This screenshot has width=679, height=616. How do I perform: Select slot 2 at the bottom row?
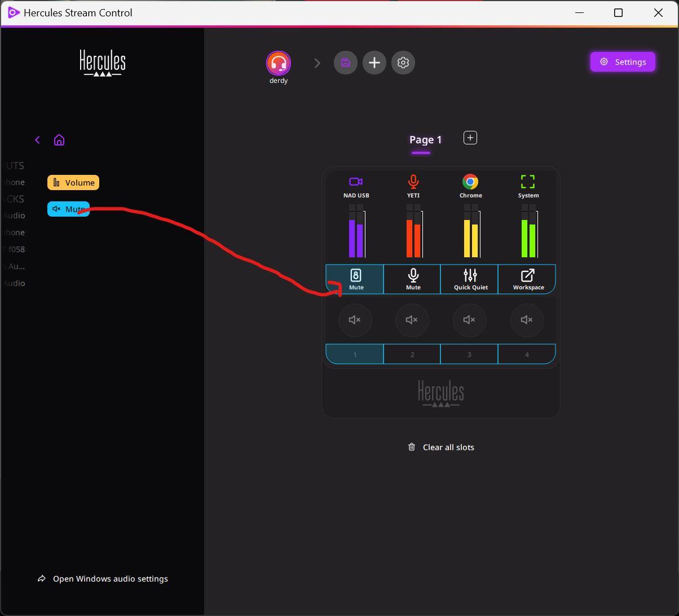(412, 354)
